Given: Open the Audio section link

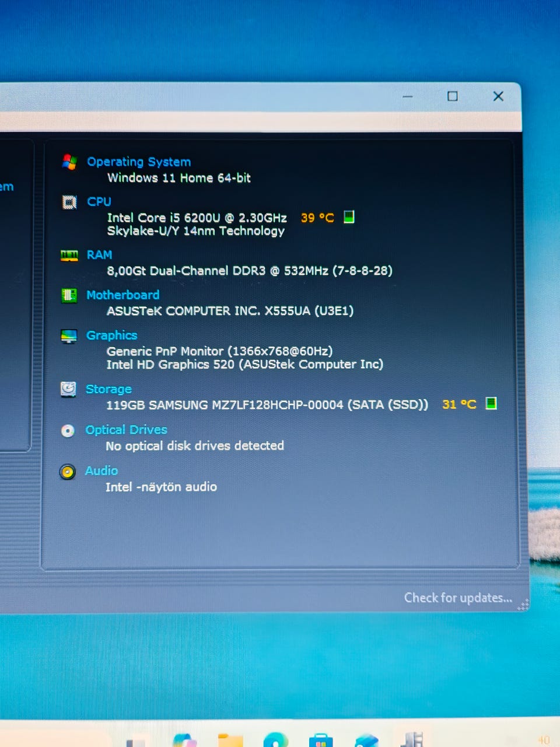Looking at the screenshot, I should 101,470.
